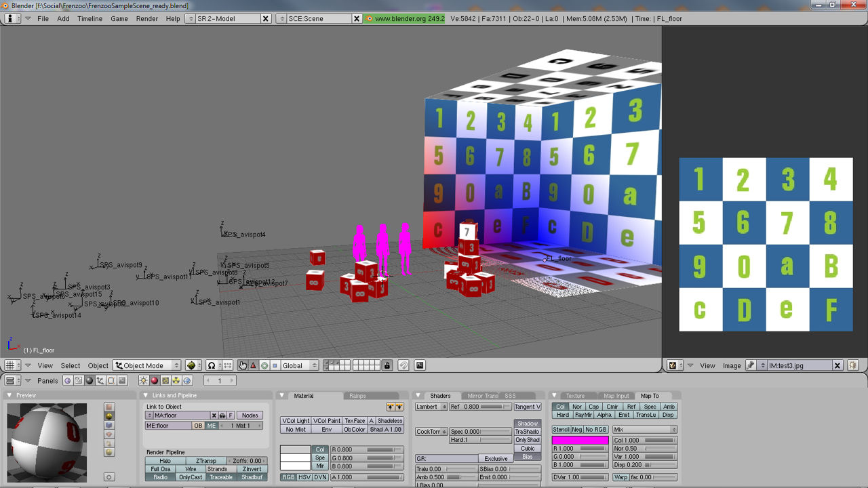Viewport: 868px width, 488px height.
Task: Select the World buttons globe icon
Action: click(186, 381)
